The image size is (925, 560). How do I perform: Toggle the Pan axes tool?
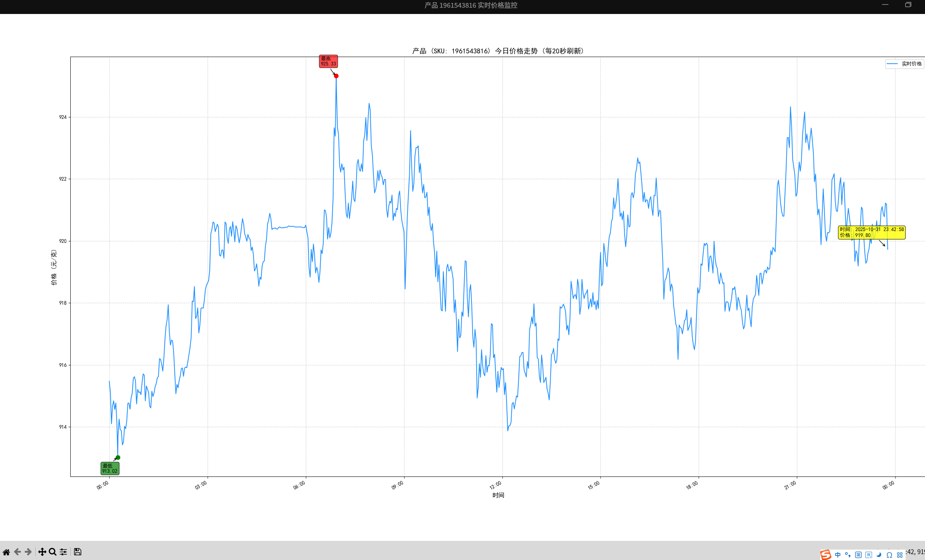point(42,552)
